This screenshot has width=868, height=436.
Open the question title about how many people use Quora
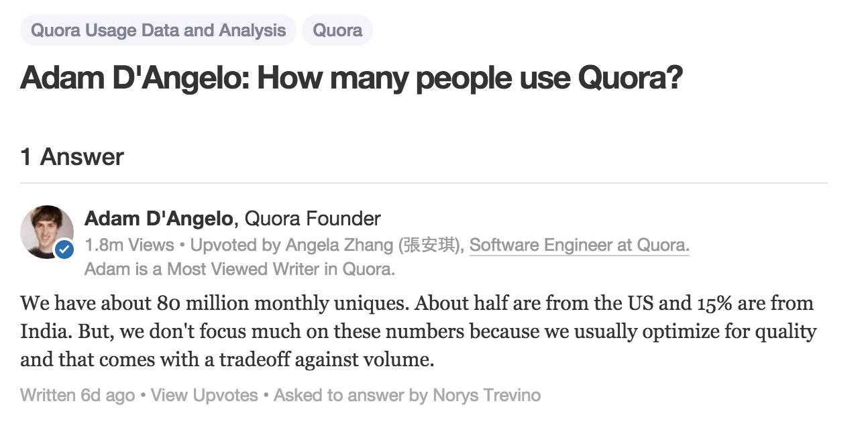click(x=351, y=78)
